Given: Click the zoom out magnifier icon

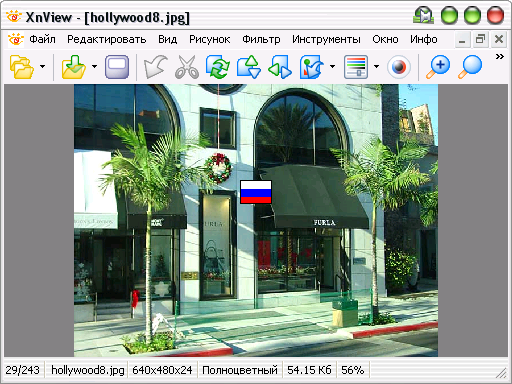Looking at the screenshot, I should [x=470, y=67].
